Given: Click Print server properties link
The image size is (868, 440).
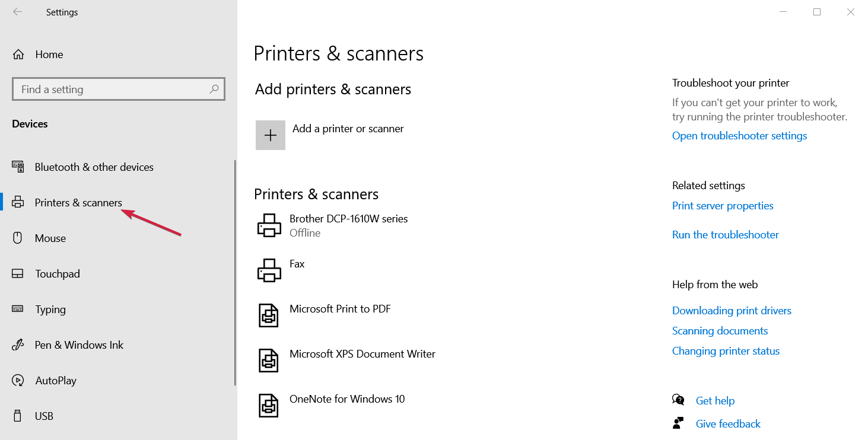Looking at the screenshot, I should [723, 206].
